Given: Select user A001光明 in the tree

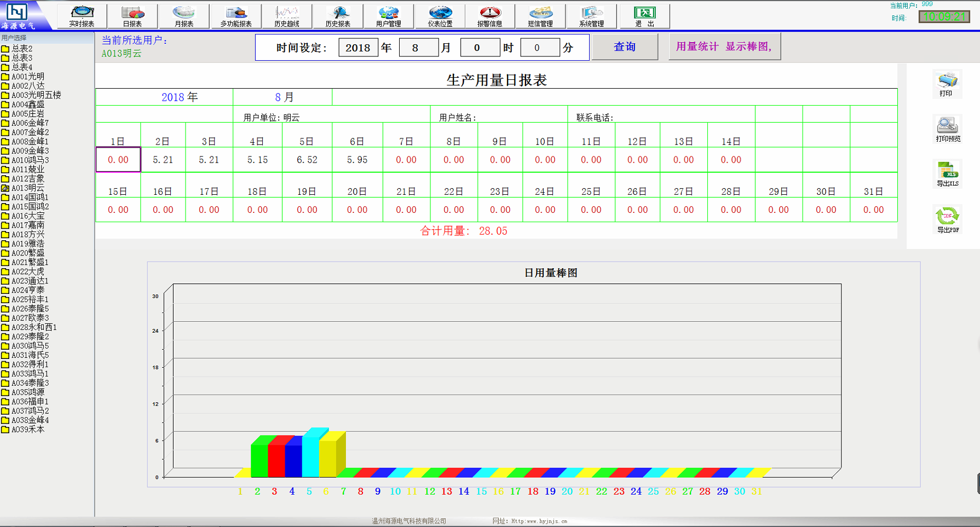Looking at the screenshot, I should point(28,77).
